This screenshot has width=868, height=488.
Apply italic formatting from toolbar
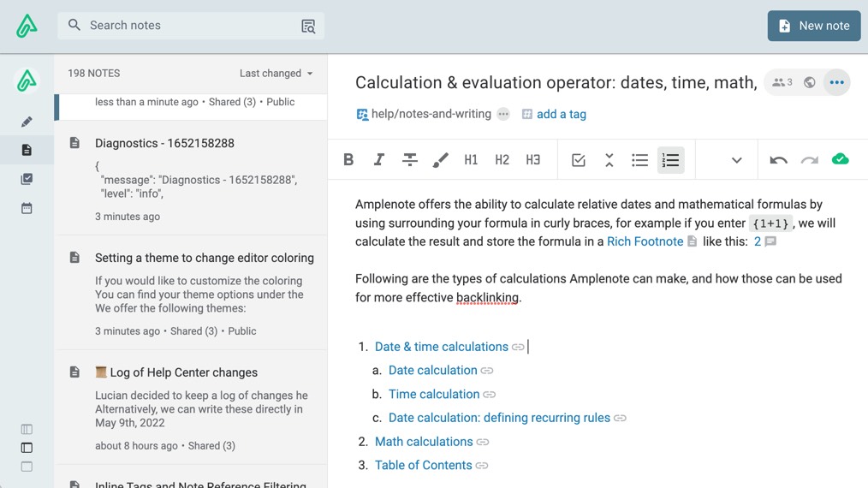[378, 160]
